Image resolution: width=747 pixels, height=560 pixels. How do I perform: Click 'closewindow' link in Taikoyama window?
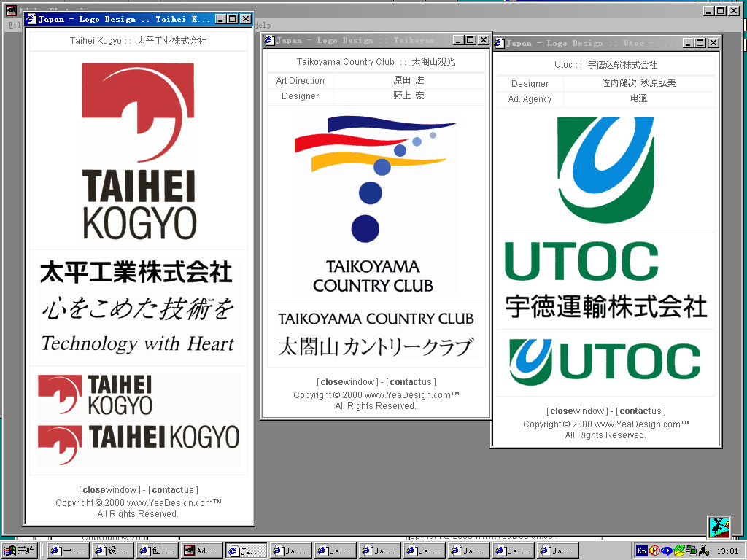pyautogui.click(x=348, y=382)
